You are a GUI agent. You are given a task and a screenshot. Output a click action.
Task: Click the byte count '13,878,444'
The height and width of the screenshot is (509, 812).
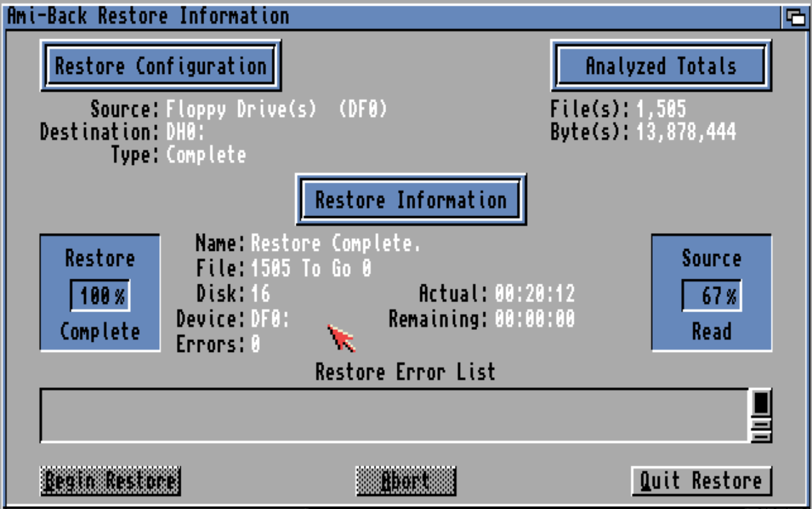pos(686,132)
